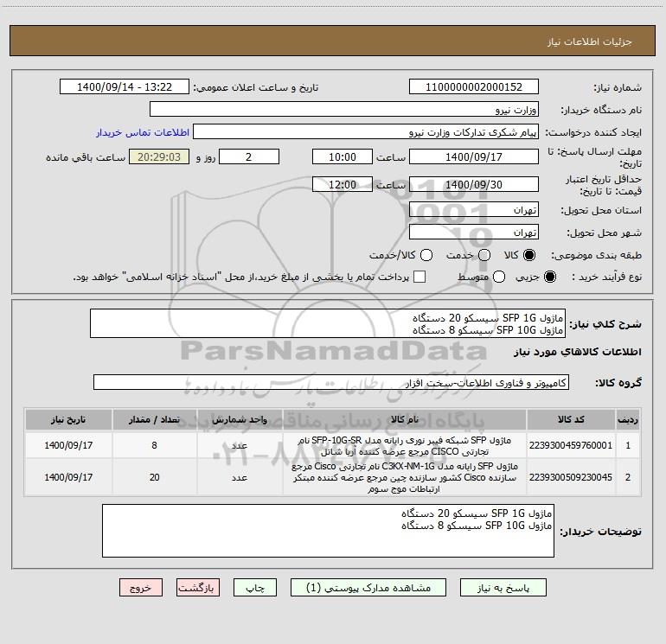Click the تعداد / مقدار column header
Screen dimensions: 666x644
pos(154,419)
